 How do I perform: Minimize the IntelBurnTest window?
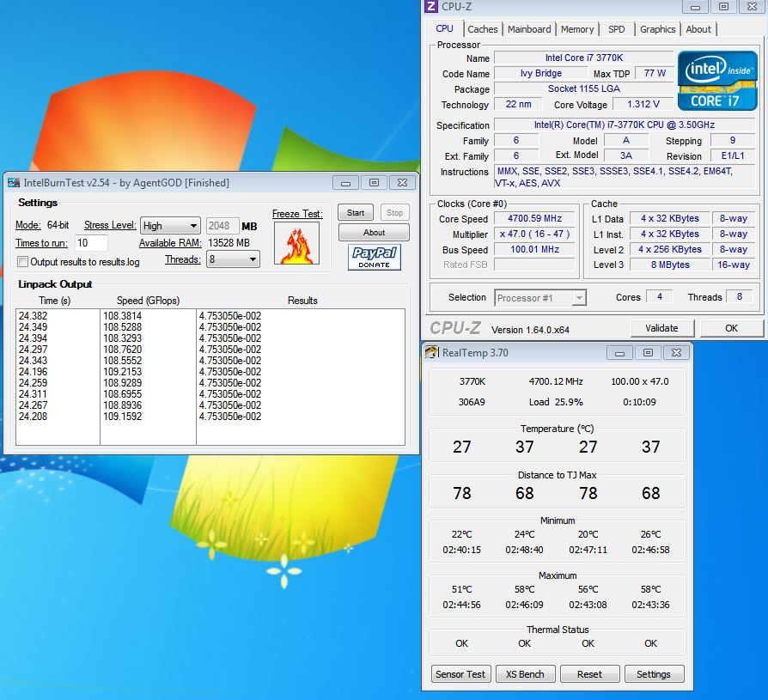[346, 183]
